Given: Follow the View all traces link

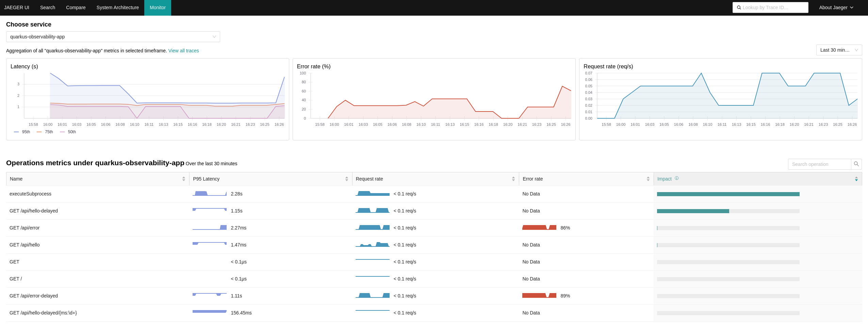Looking at the screenshot, I should 183,51.
